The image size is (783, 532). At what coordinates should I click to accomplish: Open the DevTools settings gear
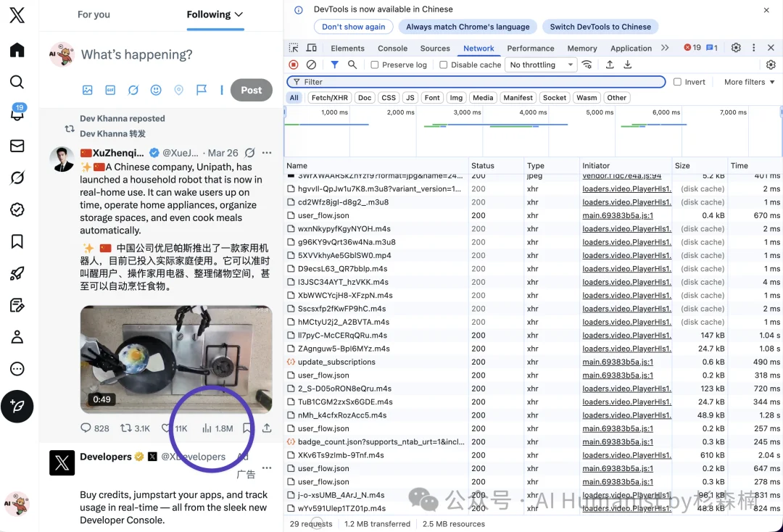[737, 48]
